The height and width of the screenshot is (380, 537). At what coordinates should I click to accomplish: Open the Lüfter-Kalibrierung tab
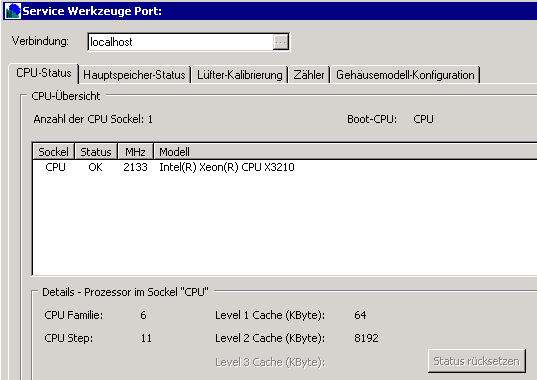[x=239, y=75]
